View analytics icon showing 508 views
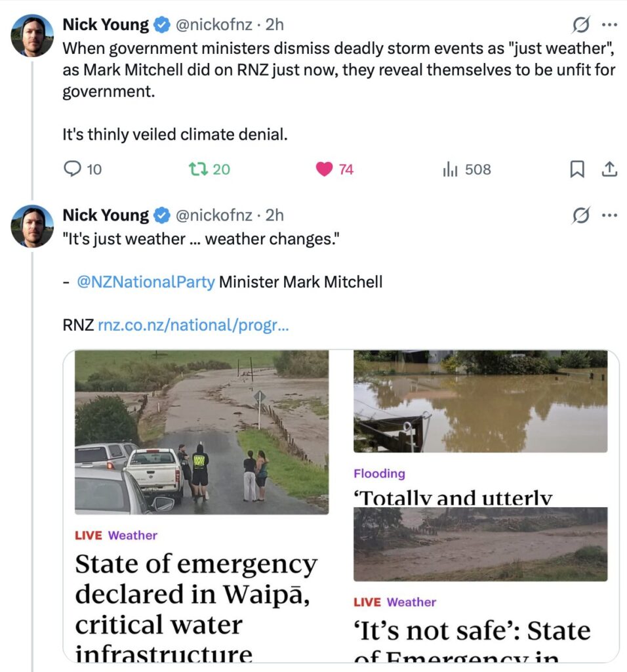Viewport: 627px width, 672px height. pyautogui.click(x=450, y=169)
